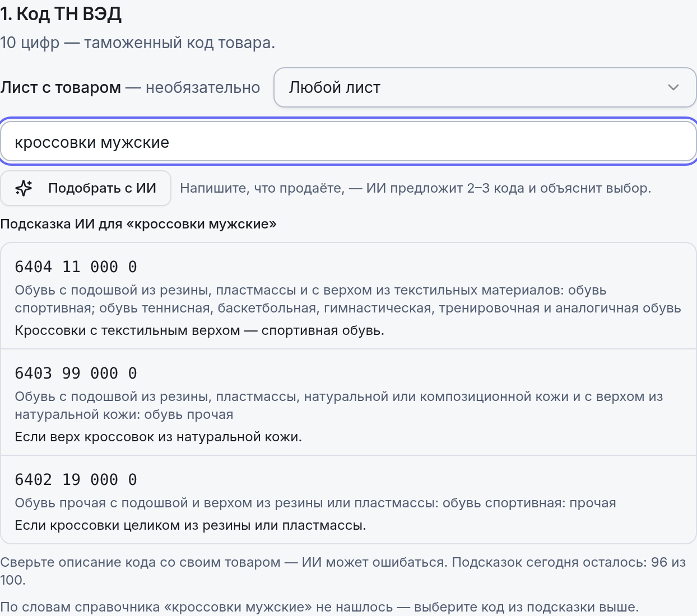Click description containing «верхом из текстильных материалов»
This screenshot has height=616, width=697.
348,299
